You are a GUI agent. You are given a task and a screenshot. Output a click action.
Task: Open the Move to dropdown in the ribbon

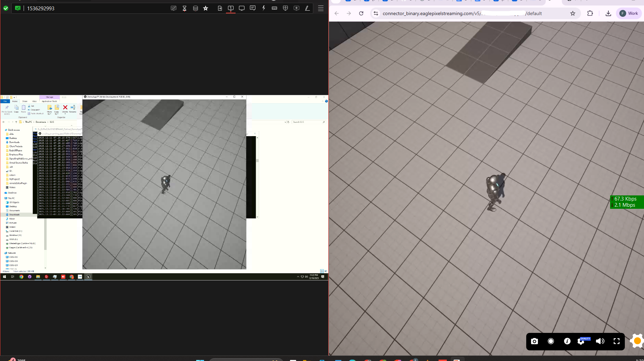(49, 110)
